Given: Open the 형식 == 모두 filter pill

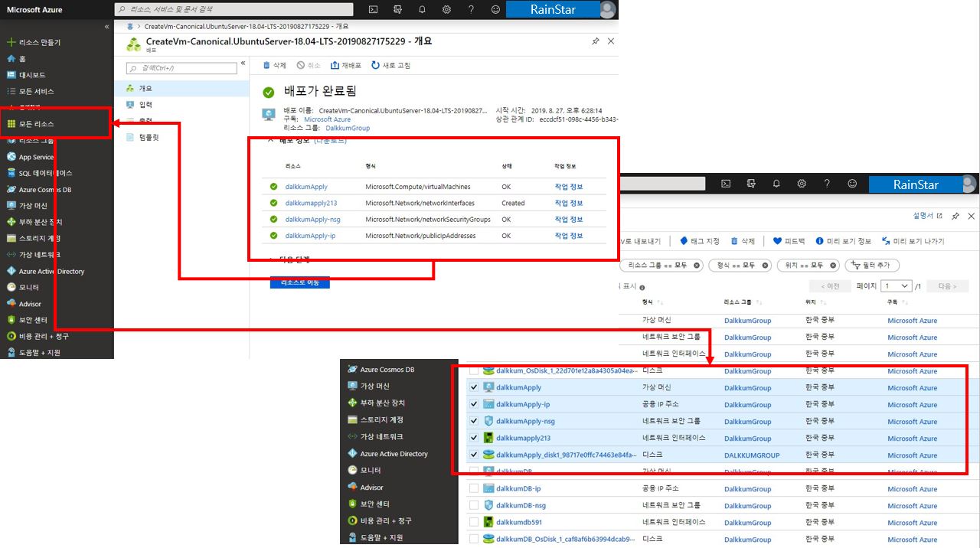Looking at the screenshot, I should click(x=740, y=265).
